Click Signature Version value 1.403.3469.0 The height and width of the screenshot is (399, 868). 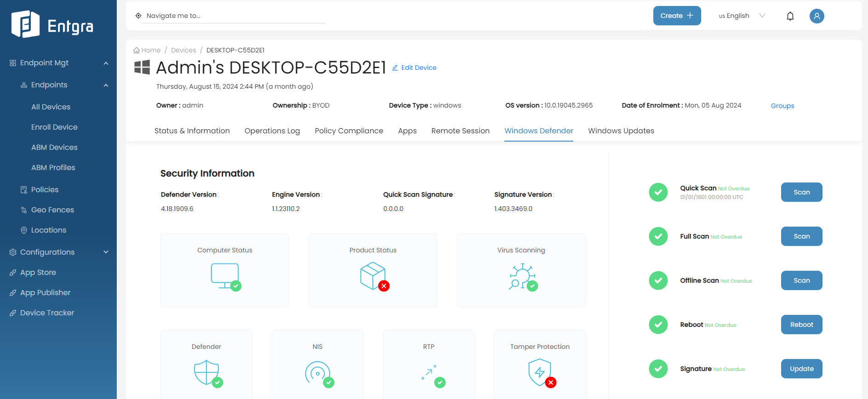513,209
